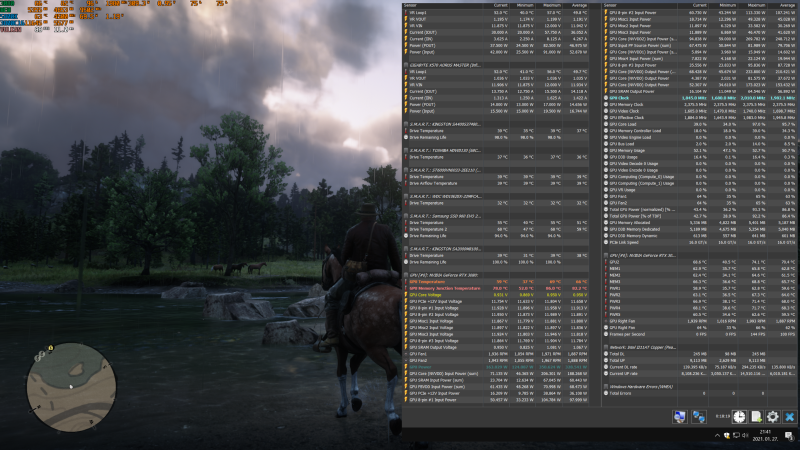
Task: Select the Drive Airflow Temperature row
Action: tap(496, 183)
